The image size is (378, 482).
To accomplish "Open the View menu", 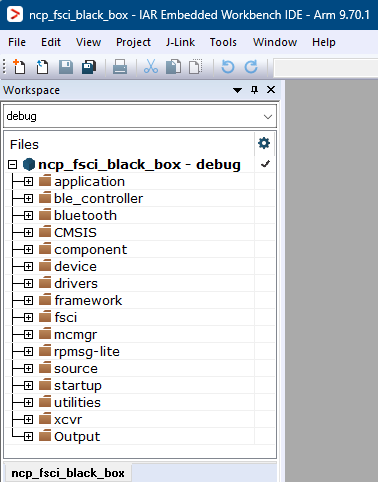I will (x=88, y=42).
